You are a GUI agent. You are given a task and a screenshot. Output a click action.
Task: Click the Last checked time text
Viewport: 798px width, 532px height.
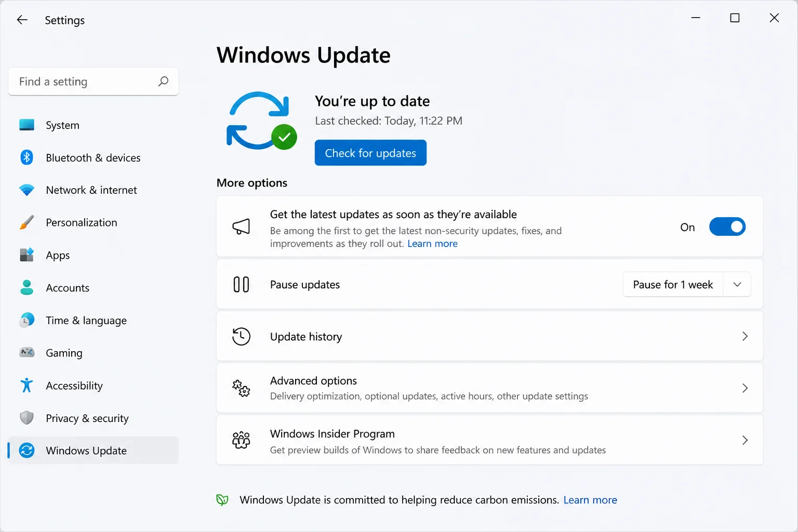(389, 121)
